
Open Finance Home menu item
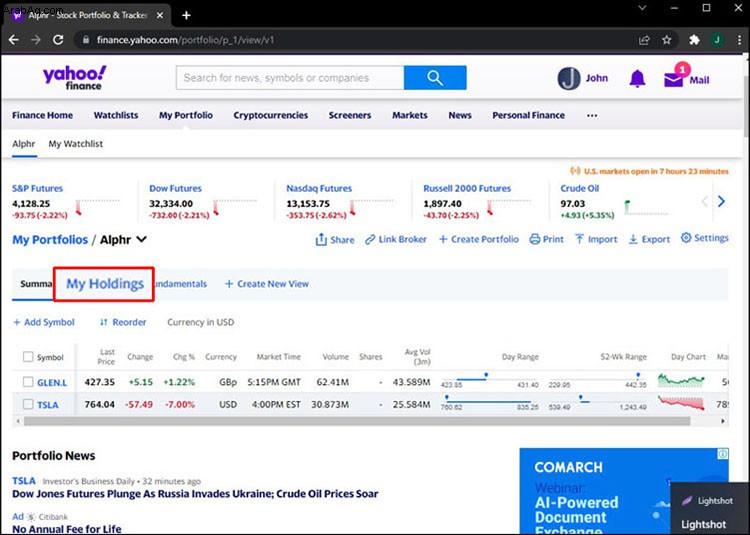(43, 115)
